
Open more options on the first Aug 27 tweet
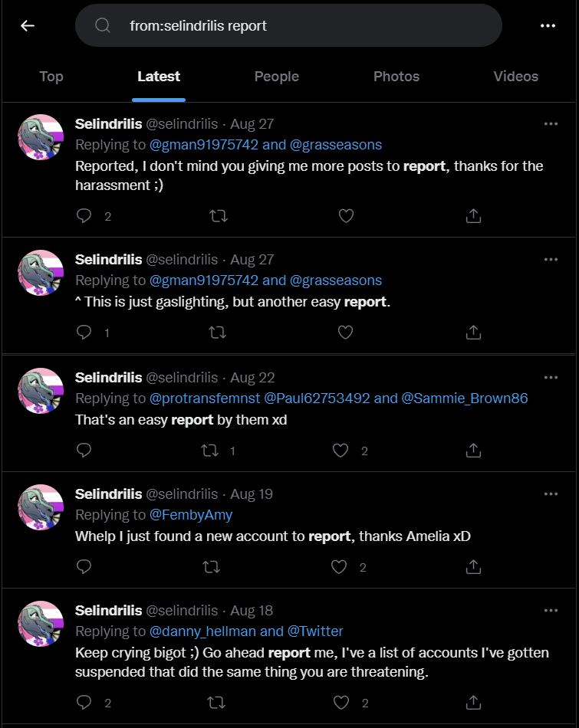pos(551,124)
